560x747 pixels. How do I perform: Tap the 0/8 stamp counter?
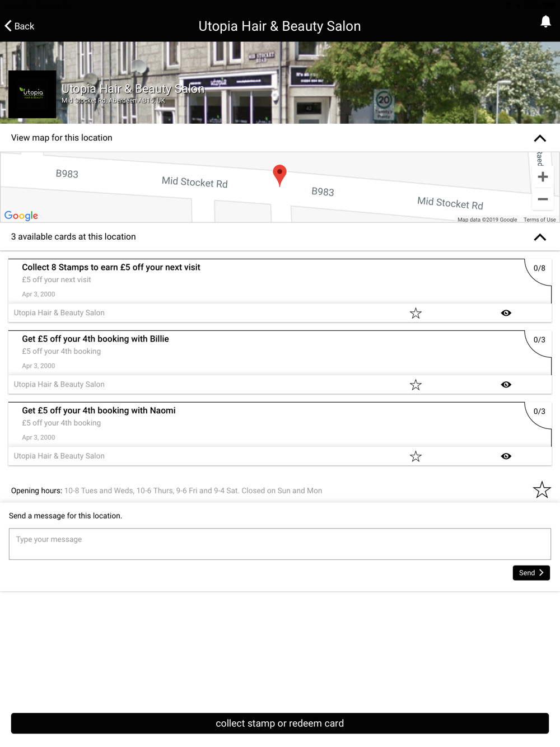point(539,268)
